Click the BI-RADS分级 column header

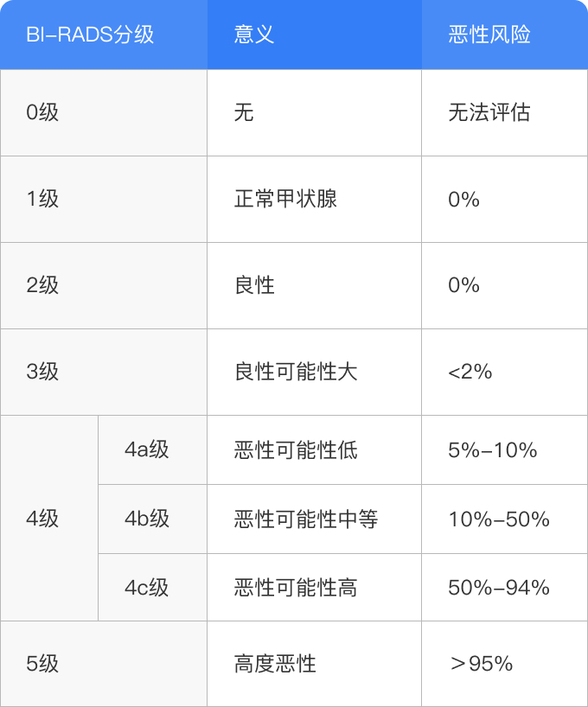(x=91, y=35)
